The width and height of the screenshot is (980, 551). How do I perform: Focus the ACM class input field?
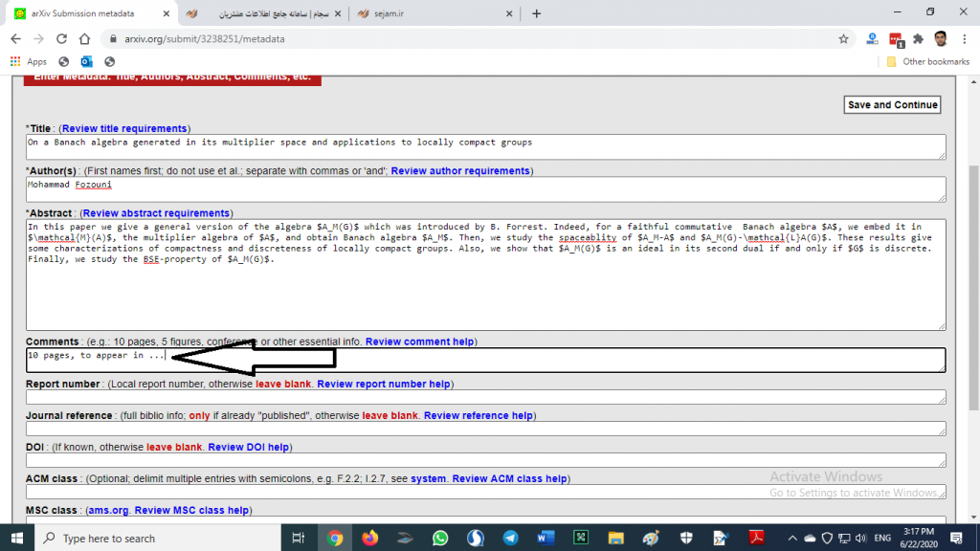(485, 492)
